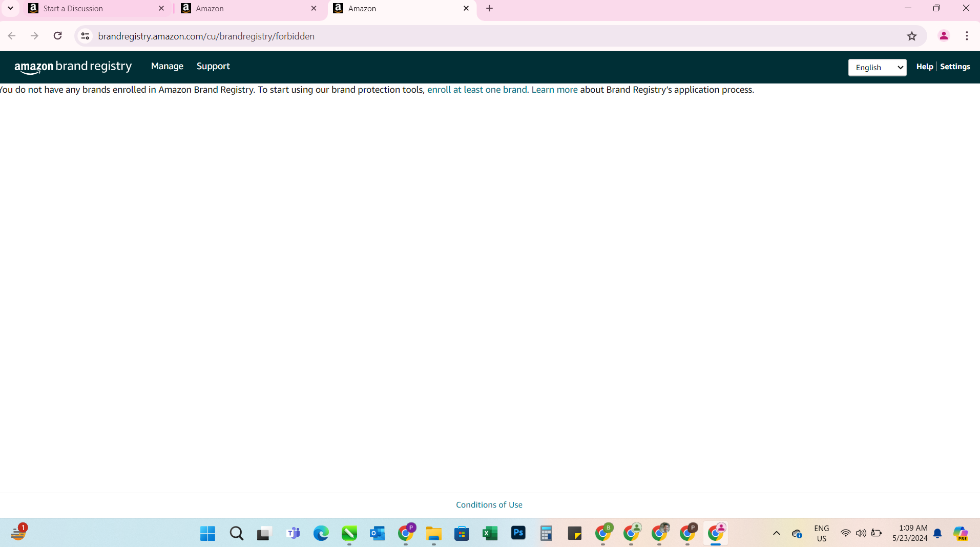Screen dimensions: 980x547
Task: Open the Settings link
Action: pos(955,67)
